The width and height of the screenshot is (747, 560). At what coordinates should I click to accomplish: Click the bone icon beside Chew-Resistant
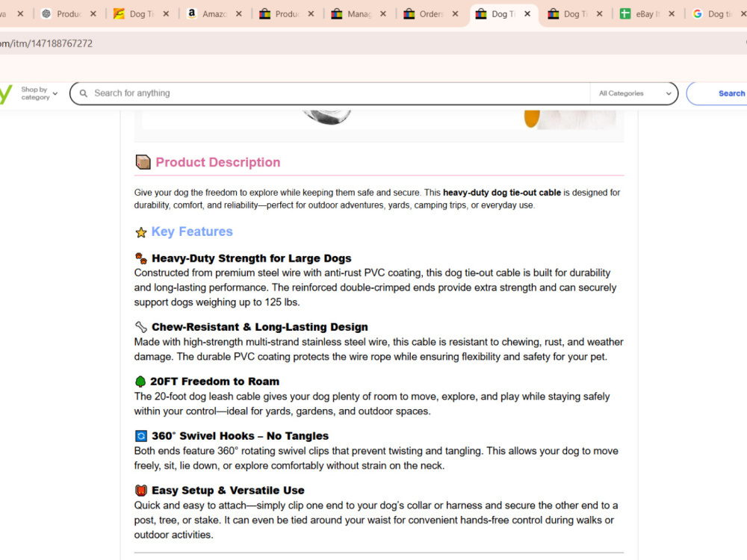click(141, 327)
